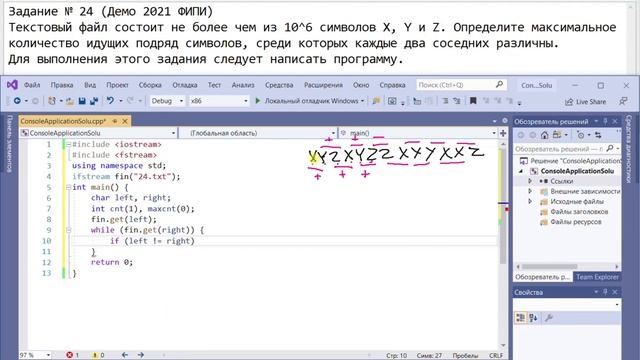Close the ConsoleApplicationSolu.cpp tab
The image size is (640, 360).
(x=125, y=121)
